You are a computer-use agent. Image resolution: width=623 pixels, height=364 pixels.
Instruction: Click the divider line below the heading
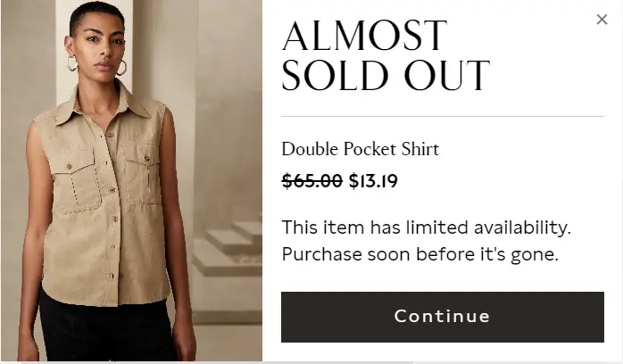[x=443, y=117]
